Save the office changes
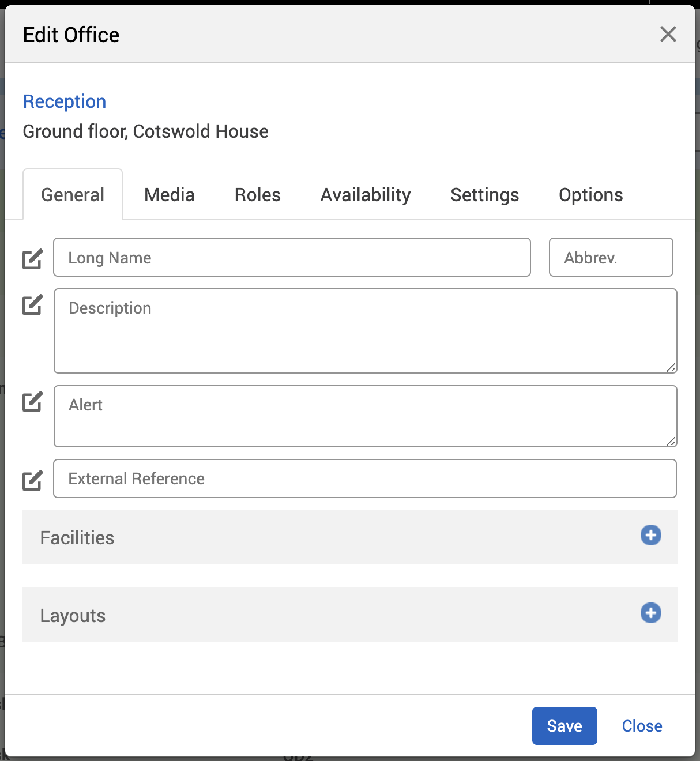700x761 pixels. pos(564,726)
